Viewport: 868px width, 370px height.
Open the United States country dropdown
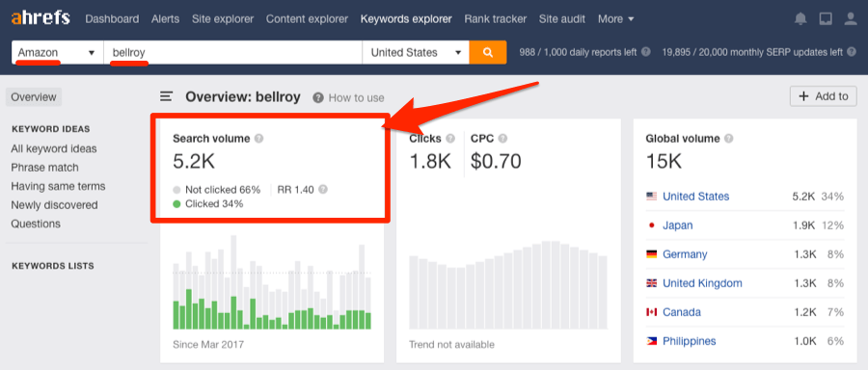pos(416,53)
